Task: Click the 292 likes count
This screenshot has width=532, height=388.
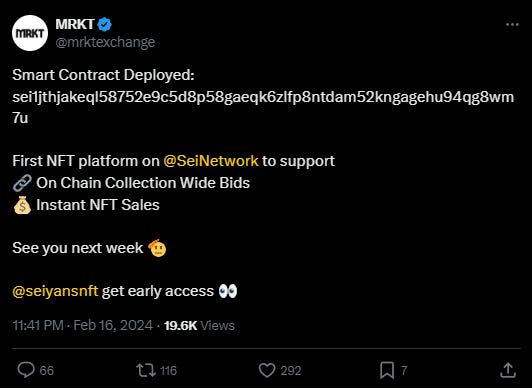Action: (291, 371)
